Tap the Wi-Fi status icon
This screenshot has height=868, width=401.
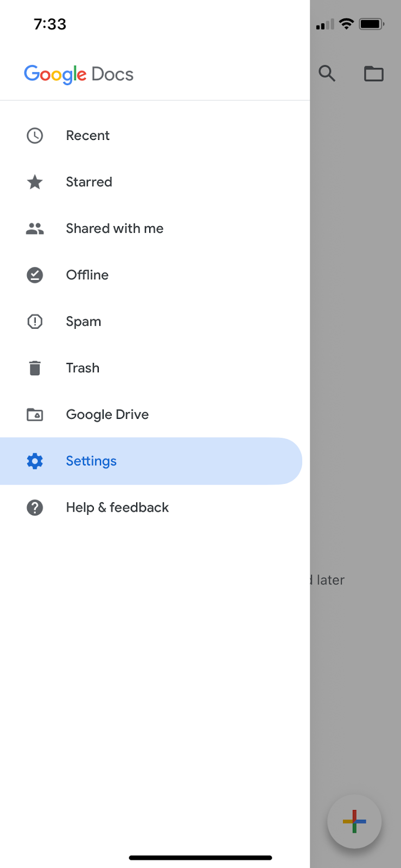click(x=346, y=24)
